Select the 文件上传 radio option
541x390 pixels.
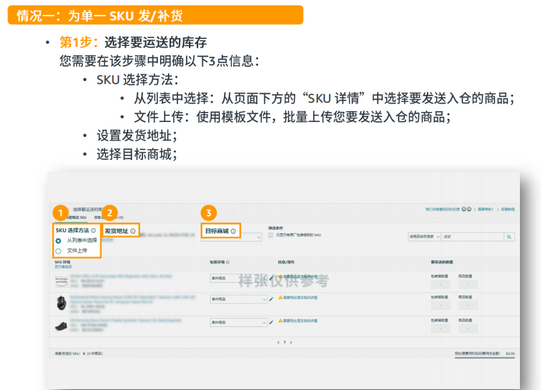point(58,251)
